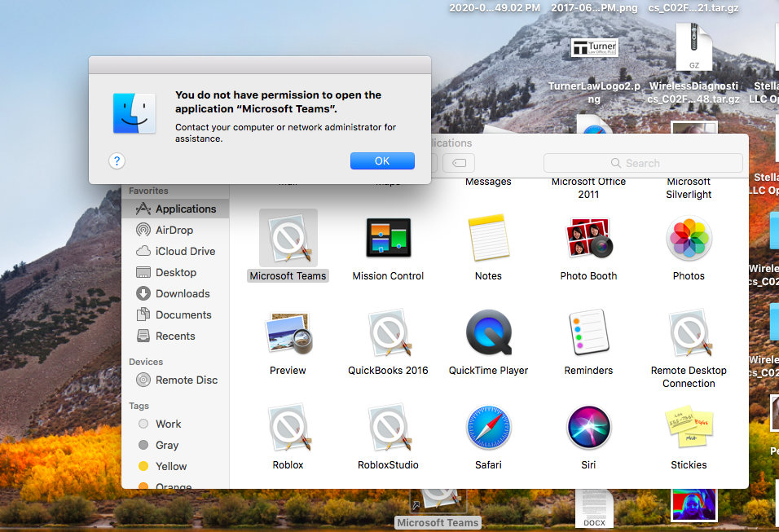Viewport: 779px width, 532px height.
Task: Click the Tags sidebar heading
Action: pyautogui.click(x=139, y=407)
